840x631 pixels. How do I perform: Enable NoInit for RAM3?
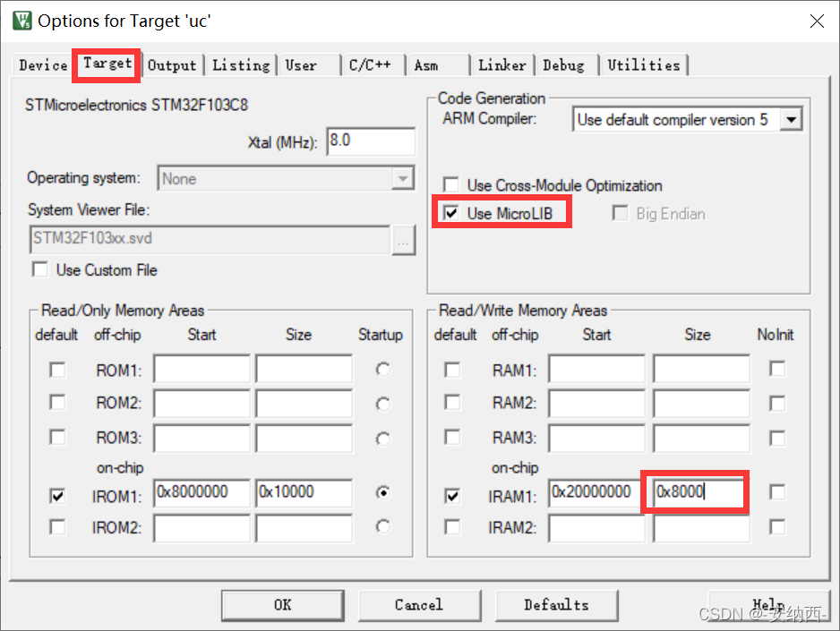[x=777, y=439]
